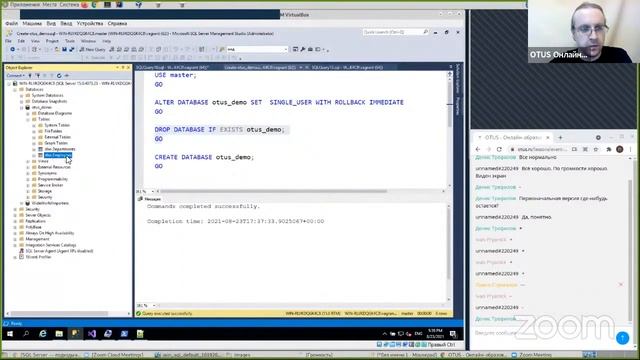Open the Windows Start button in VM

tap(10, 334)
